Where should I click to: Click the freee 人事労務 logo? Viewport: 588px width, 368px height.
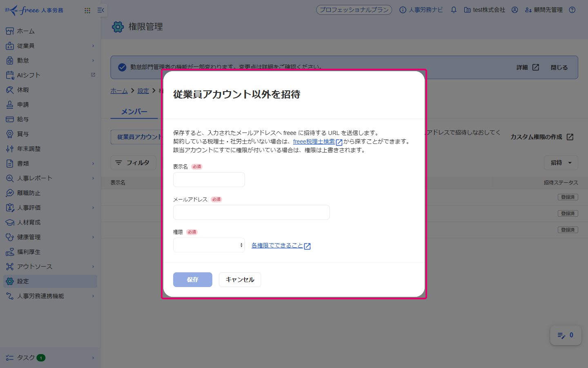34,10
